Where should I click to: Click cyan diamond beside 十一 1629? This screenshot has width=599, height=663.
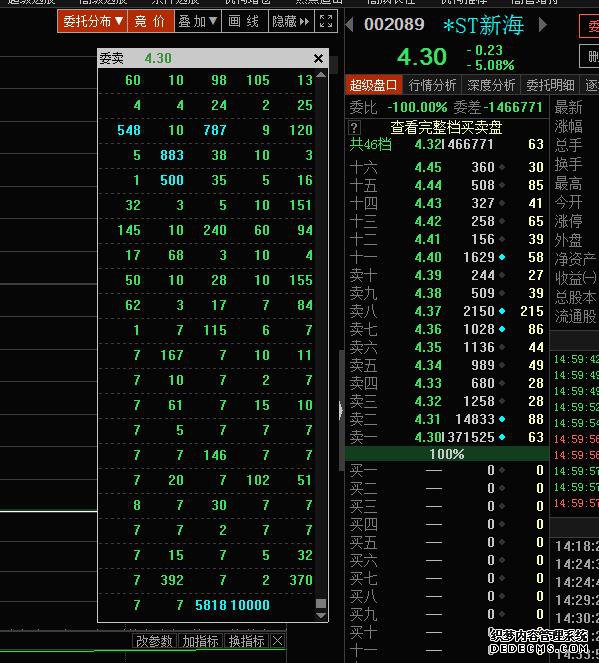pos(502,257)
